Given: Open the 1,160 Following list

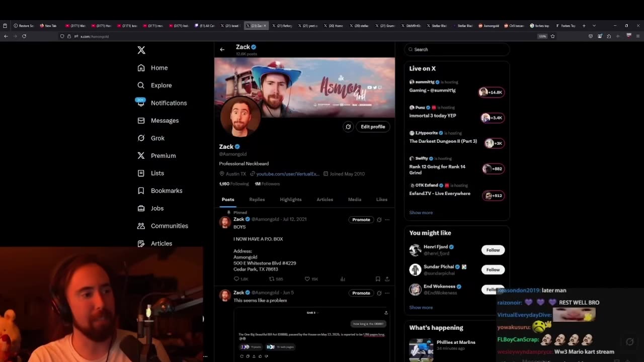Looking at the screenshot, I should point(234,184).
